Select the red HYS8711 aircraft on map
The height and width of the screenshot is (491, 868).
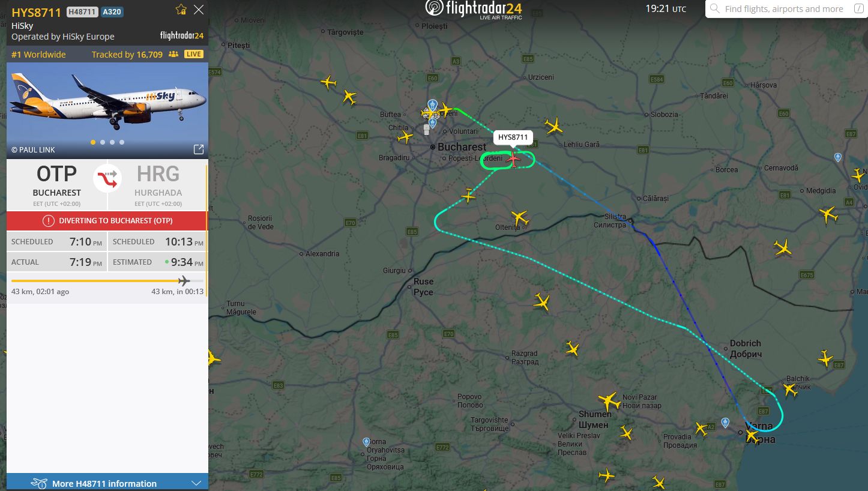click(x=513, y=158)
